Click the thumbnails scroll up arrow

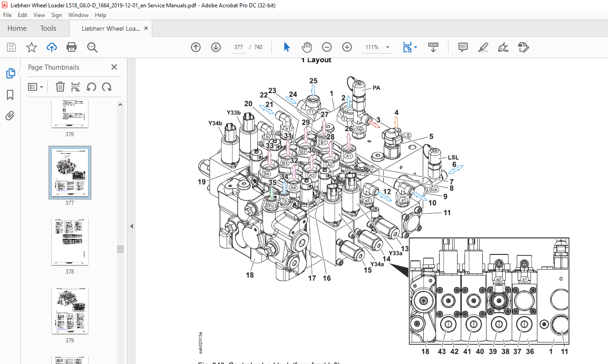pos(120,104)
